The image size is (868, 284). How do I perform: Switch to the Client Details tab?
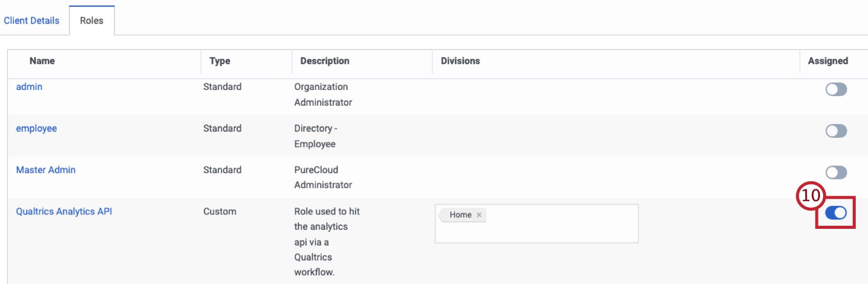[x=32, y=20]
